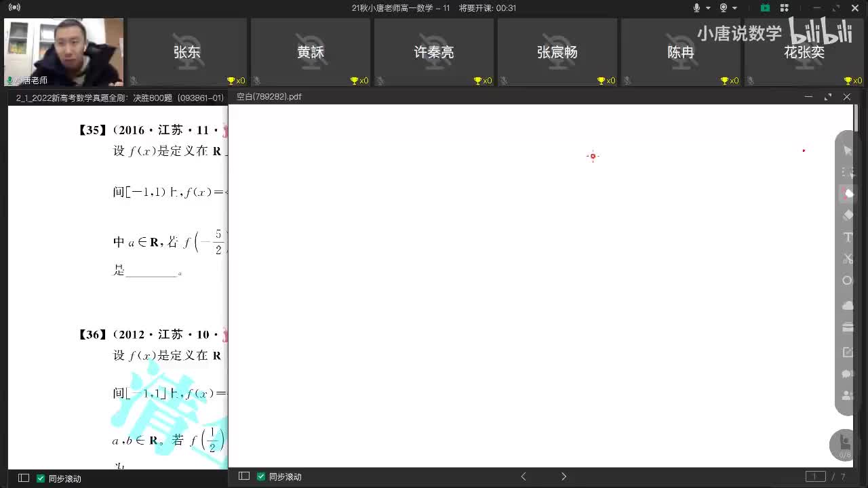This screenshot has width=868, height=488.
Task: Select the 空白(789282).pdf tab
Action: point(269,97)
